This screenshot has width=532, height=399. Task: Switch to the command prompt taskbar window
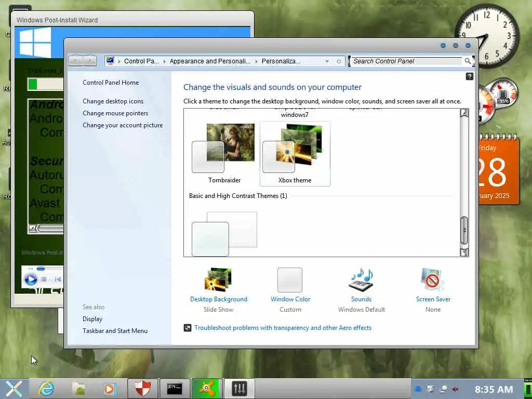(x=175, y=389)
